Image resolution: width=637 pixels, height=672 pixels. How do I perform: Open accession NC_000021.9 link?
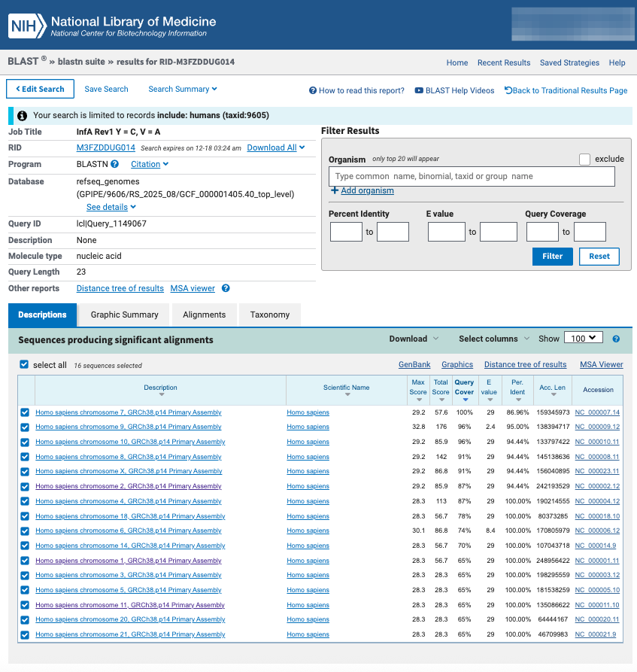tap(595, 634)
